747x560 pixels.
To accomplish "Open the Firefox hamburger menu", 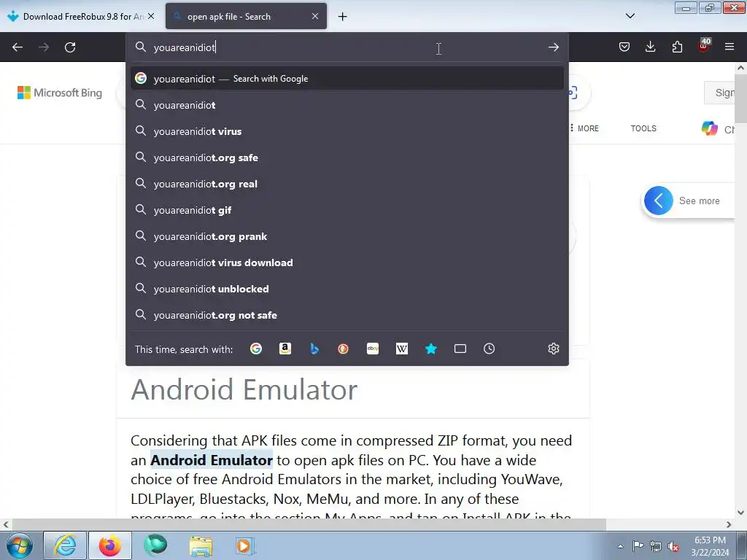I will click(729, 47).
